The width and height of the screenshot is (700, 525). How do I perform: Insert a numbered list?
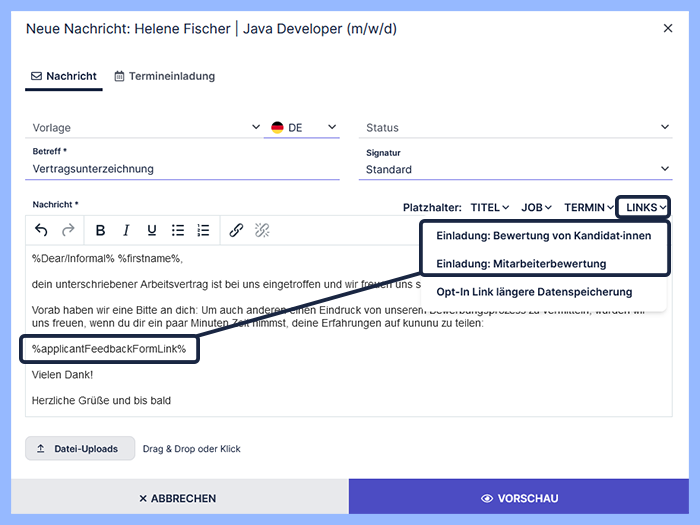point(204,230)
